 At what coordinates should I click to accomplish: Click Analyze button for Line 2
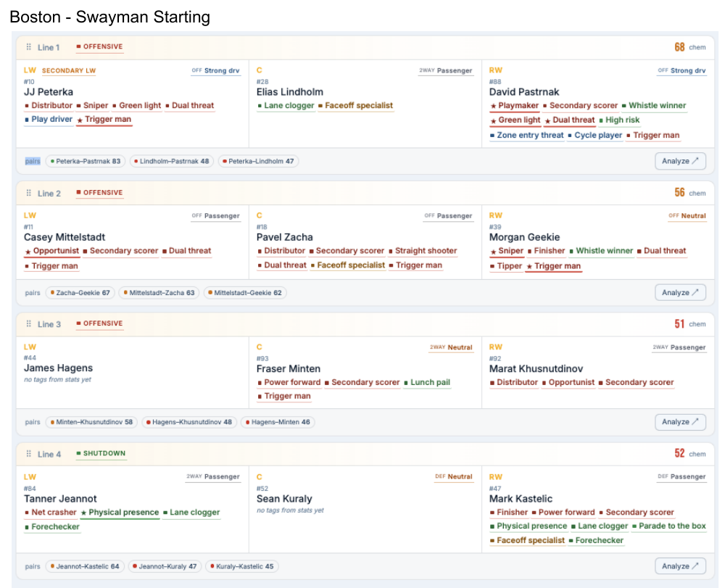(x=680, y=292)
